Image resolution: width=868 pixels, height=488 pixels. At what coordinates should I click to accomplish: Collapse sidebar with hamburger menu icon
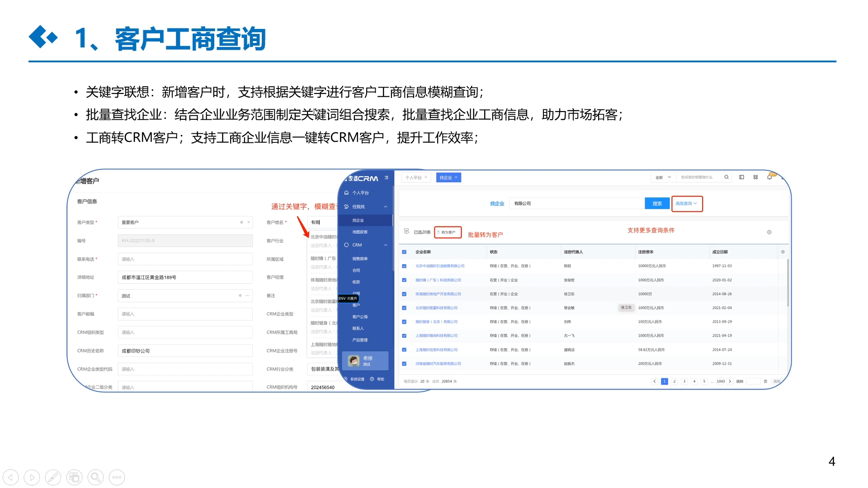pos(387,178)
